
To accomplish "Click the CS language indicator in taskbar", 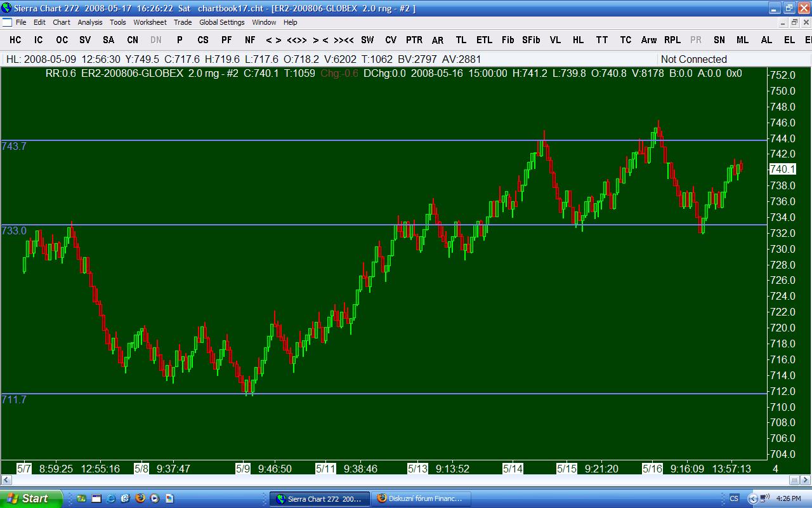I will [x=734, y=498].
